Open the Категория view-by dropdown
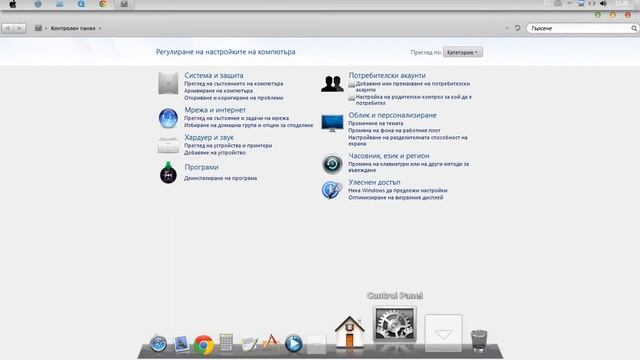 tap(463, 52)
